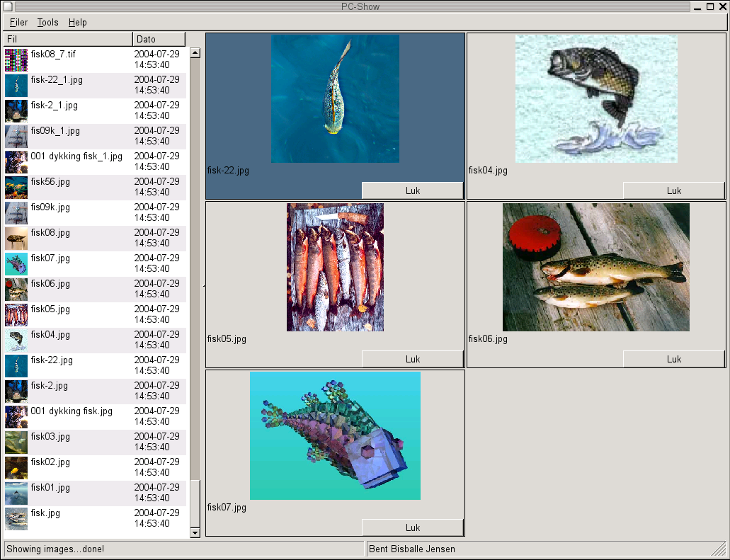Click the file list scroll up arrow

tap(195, 53)
